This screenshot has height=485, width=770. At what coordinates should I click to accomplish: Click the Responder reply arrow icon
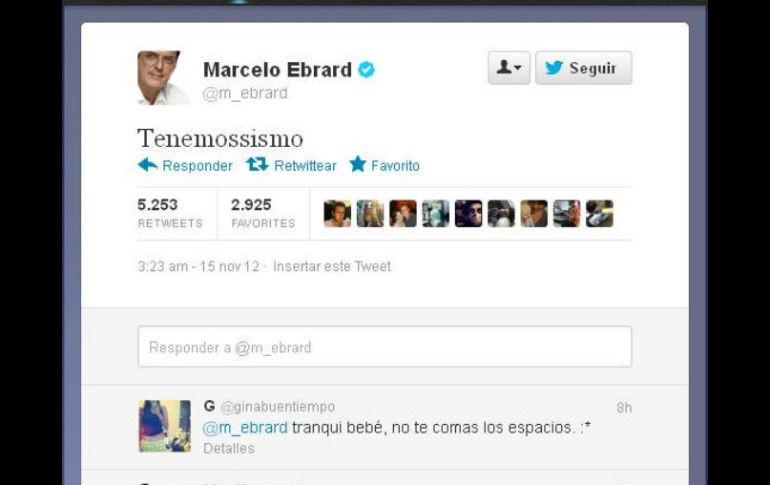coord(147,165)
